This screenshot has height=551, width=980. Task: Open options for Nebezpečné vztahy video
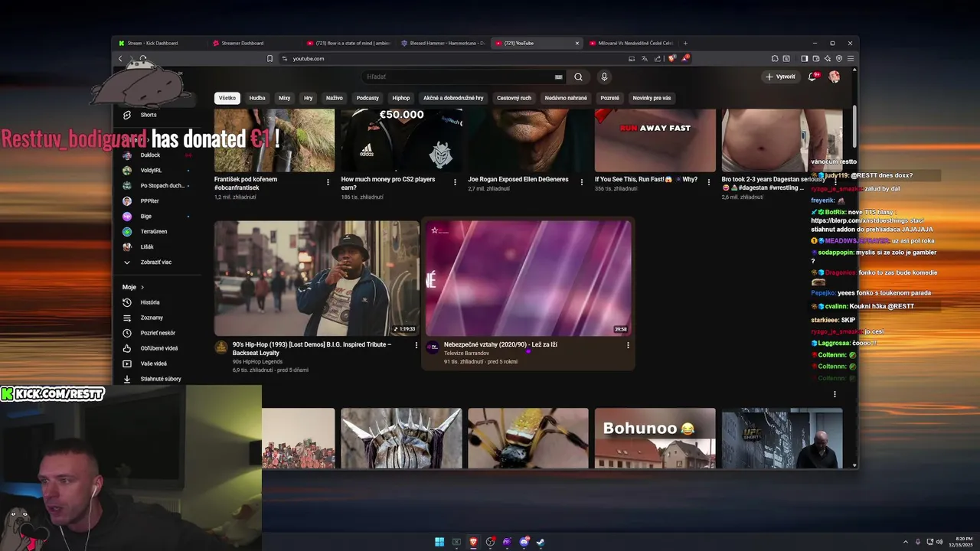click(628, 345)
